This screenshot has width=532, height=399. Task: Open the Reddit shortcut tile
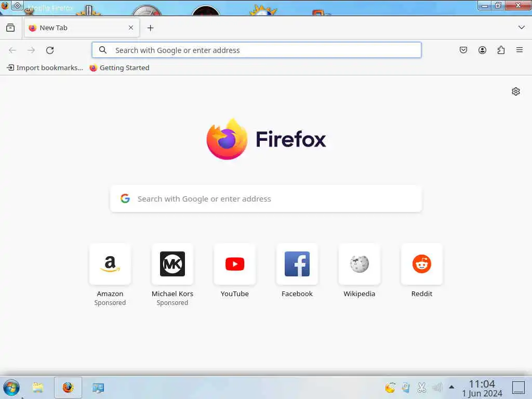coord(422,264)
